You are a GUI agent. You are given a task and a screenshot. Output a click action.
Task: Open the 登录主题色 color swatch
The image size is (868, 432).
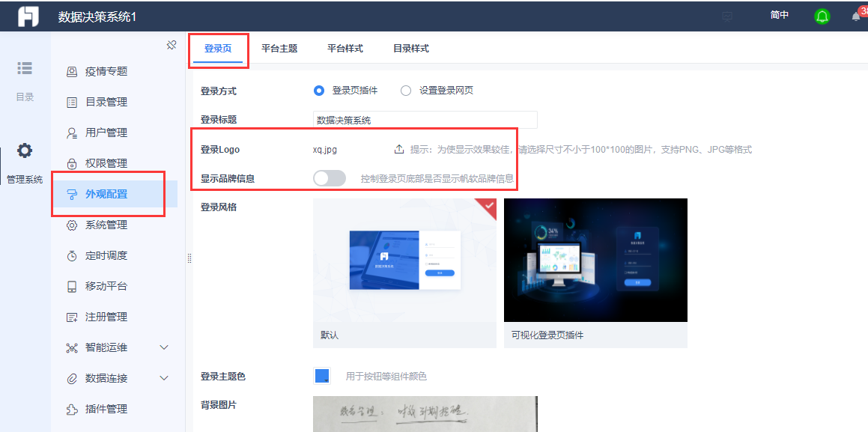[x=322, y=376]
